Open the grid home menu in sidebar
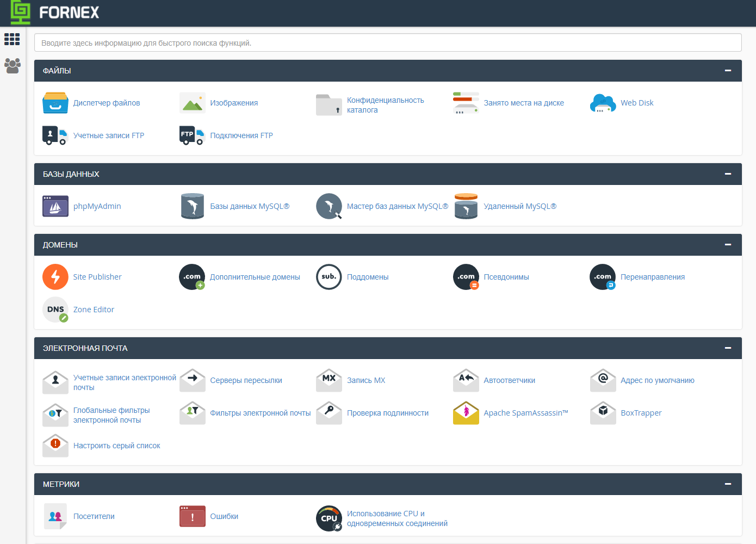The image size is (756, 544). click(x=12, y=39)
